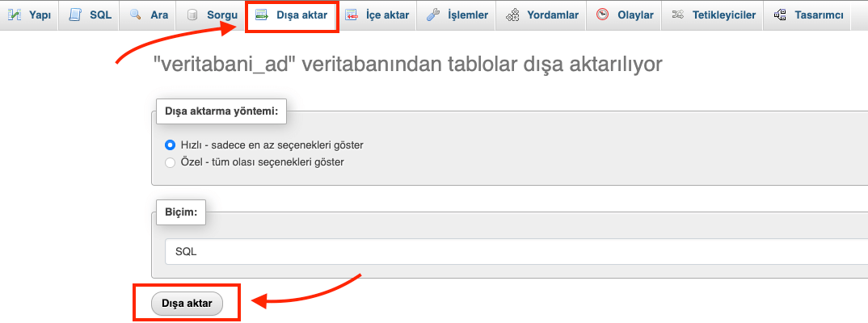Click the Yordamlar gears icon
This screenshot has height=323, width=868.
(512, 15)
